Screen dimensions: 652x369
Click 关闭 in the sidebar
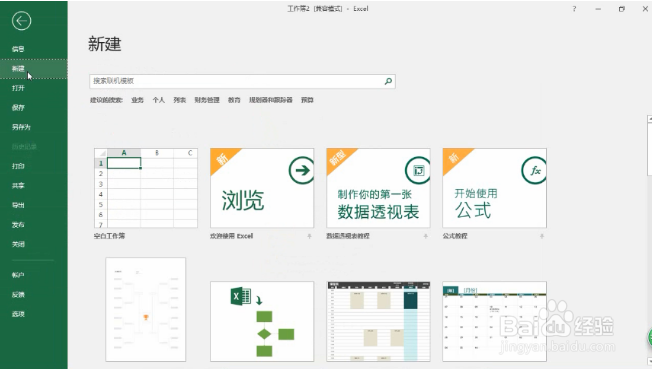pyautogui.click(x=18, y=245)
